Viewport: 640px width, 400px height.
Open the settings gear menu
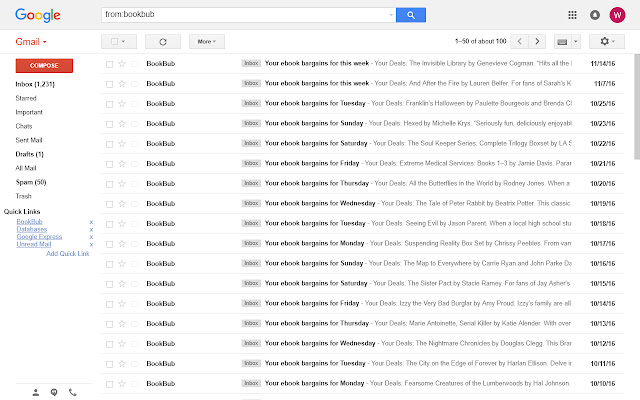(x=607, y=41)
